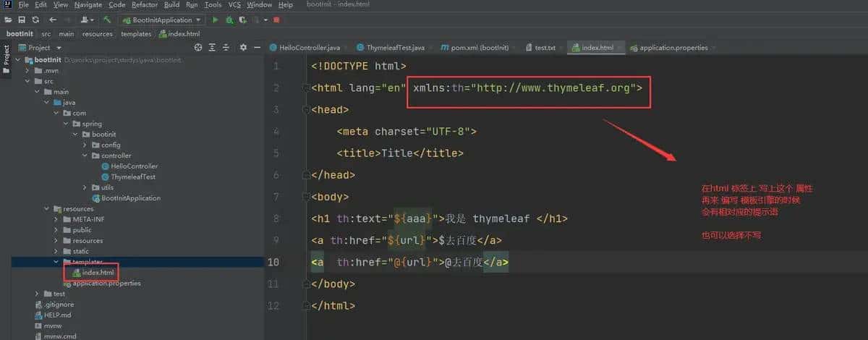
Task: Collapse the src folder in tree
Action: [28, 81]
